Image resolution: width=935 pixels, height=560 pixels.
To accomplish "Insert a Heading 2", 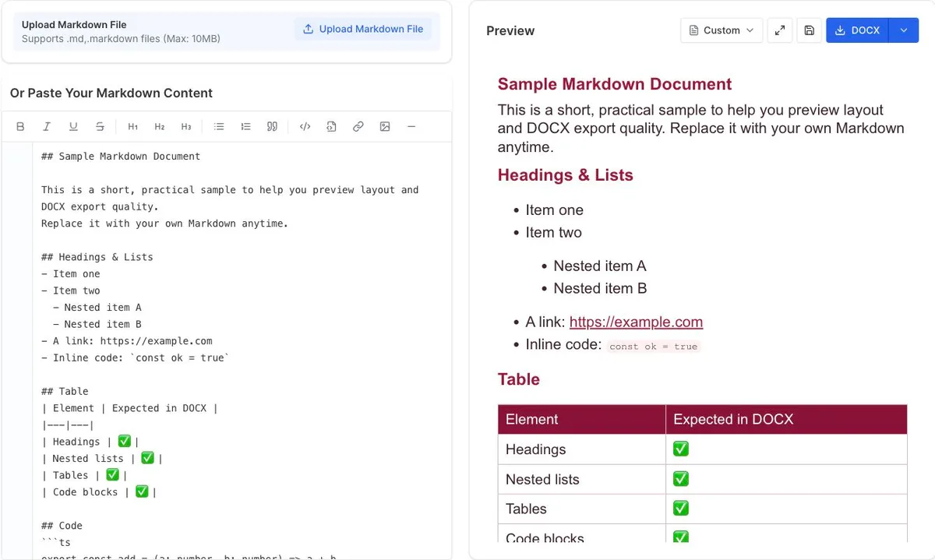I will point(160,126).
